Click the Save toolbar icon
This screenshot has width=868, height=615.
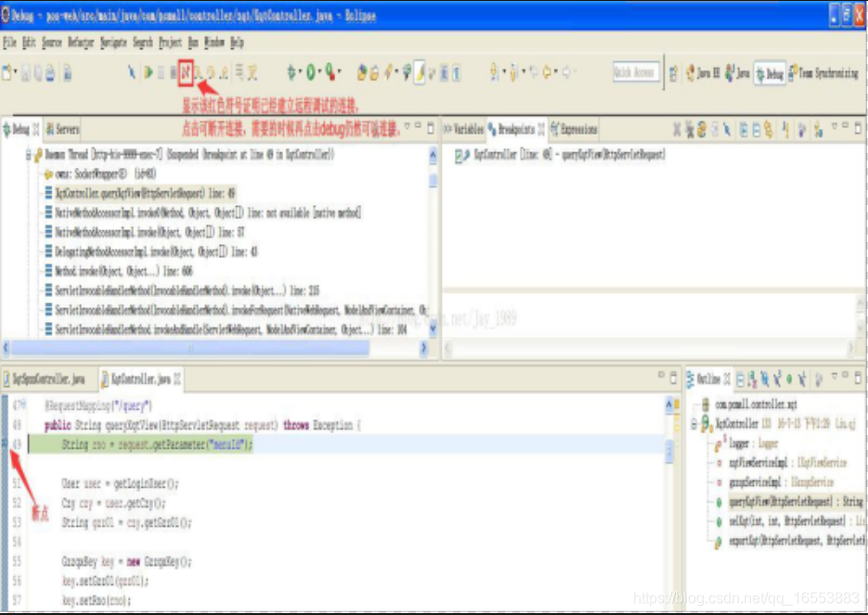[x=26, y=72]
